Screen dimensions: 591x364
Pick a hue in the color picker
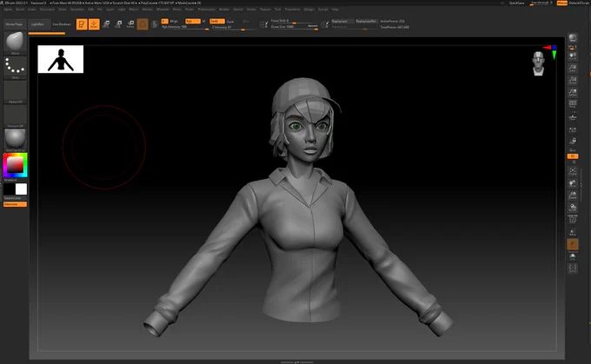15,165
